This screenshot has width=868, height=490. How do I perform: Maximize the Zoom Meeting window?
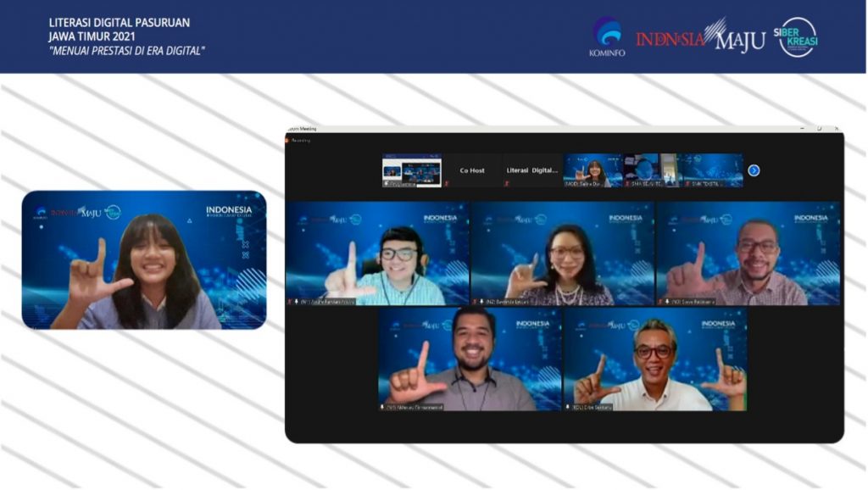pos(819,128)
